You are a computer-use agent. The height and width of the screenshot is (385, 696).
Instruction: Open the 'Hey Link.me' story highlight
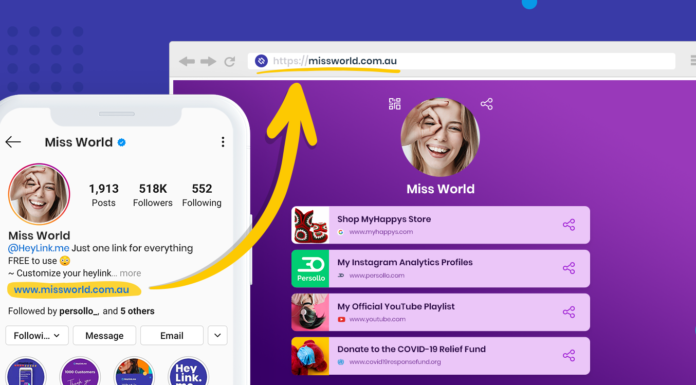coord(188,372)
